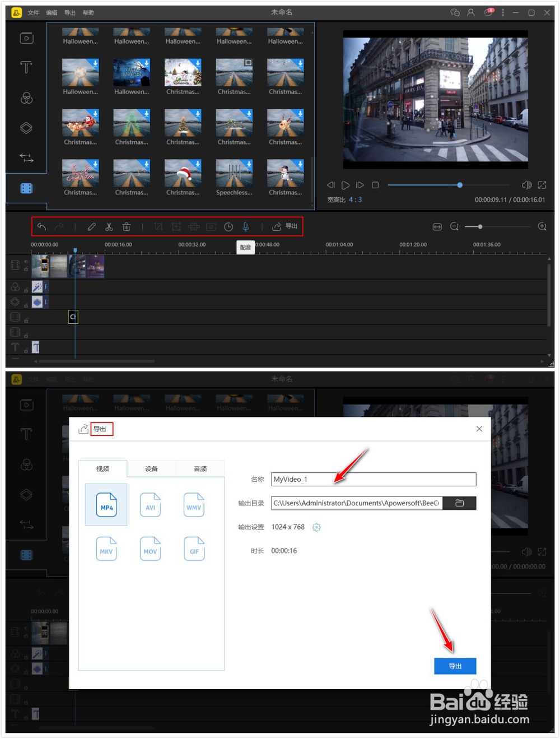Play the preview video

(346, 185)
